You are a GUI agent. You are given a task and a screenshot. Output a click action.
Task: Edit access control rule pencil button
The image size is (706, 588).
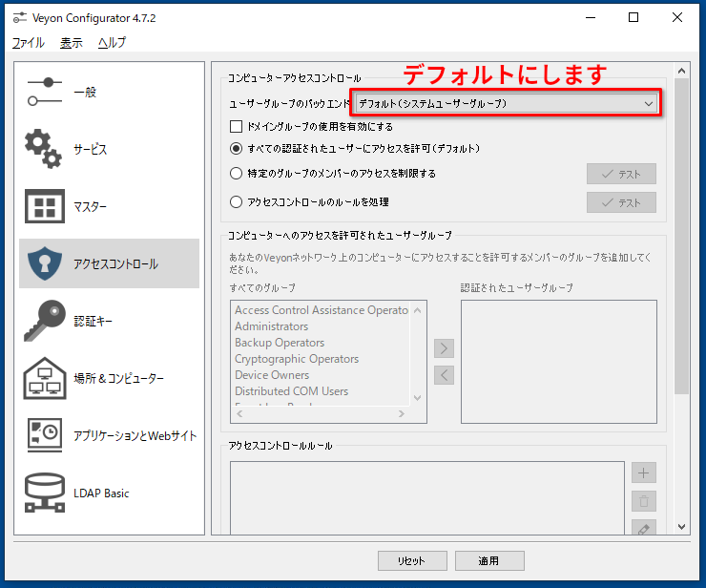tap(643, 528)
